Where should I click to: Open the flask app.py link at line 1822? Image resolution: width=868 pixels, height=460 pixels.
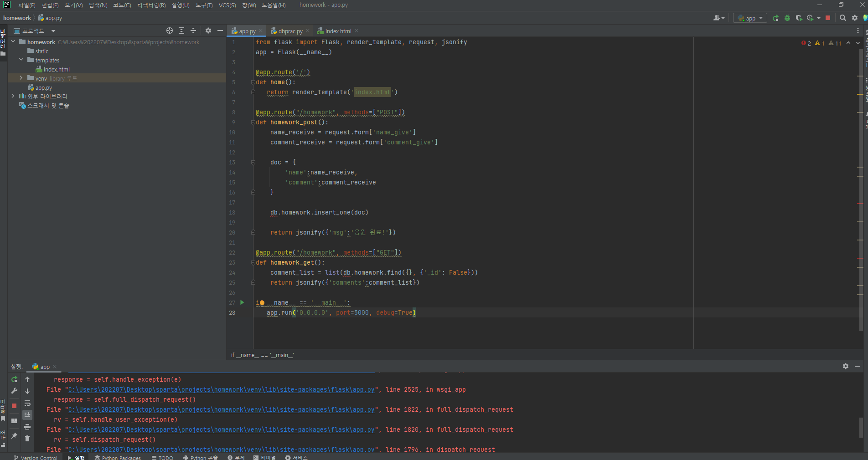(x=221, y=410)
